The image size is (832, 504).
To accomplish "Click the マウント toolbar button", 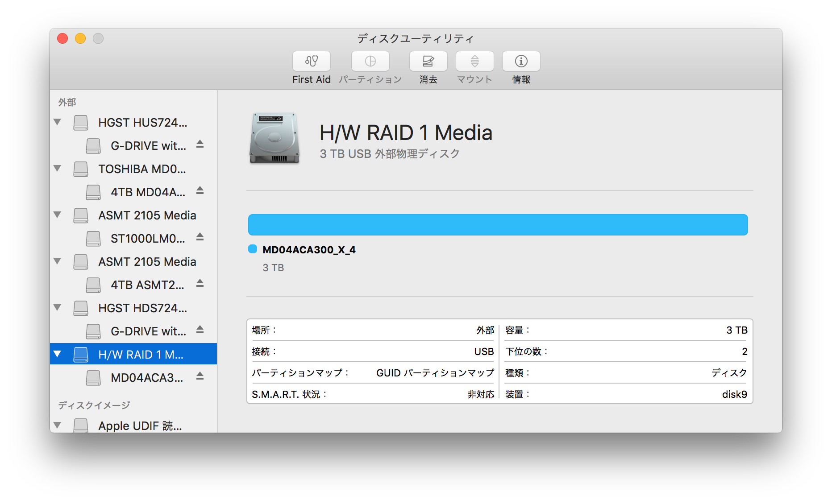I will [x=474, y=61].
